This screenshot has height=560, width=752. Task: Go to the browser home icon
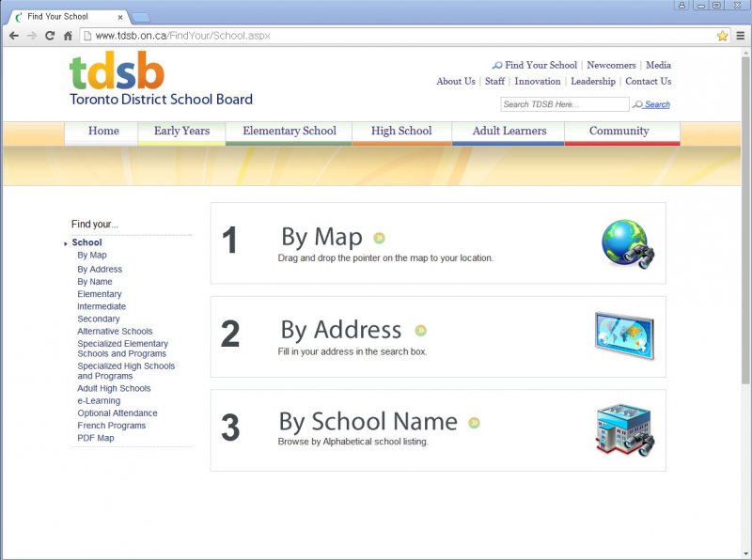[68, 36]
